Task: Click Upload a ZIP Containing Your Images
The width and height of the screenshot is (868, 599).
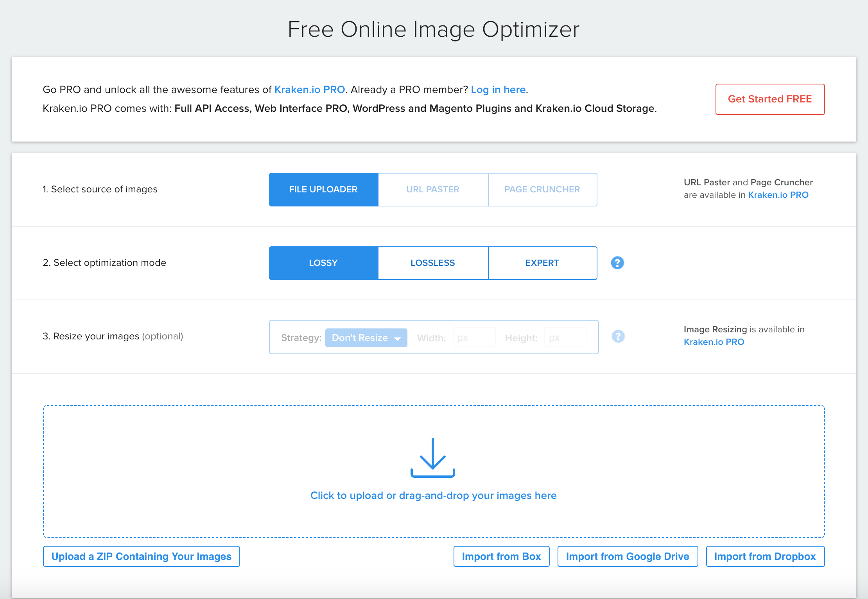Action: tap(141, 556)
